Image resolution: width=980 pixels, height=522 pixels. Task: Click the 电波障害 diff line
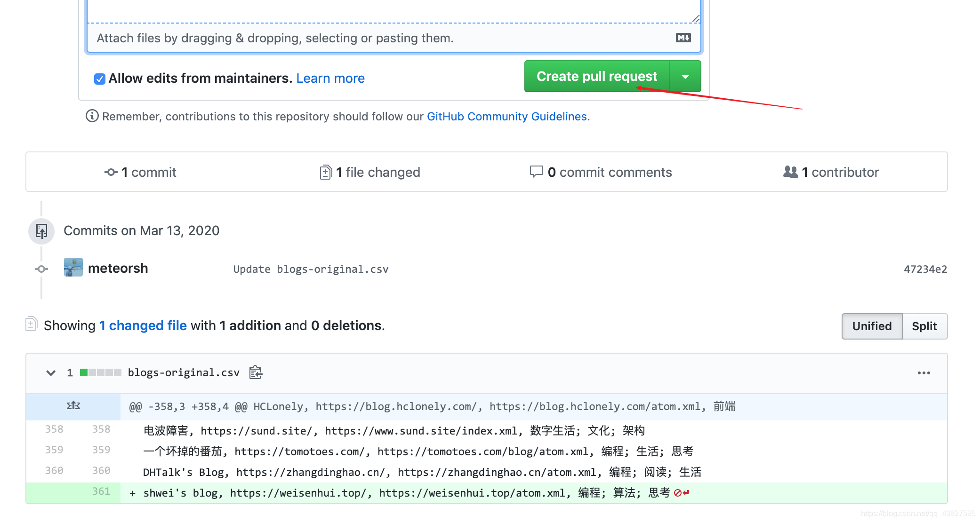pyautogui.click(x=534, y=431)
